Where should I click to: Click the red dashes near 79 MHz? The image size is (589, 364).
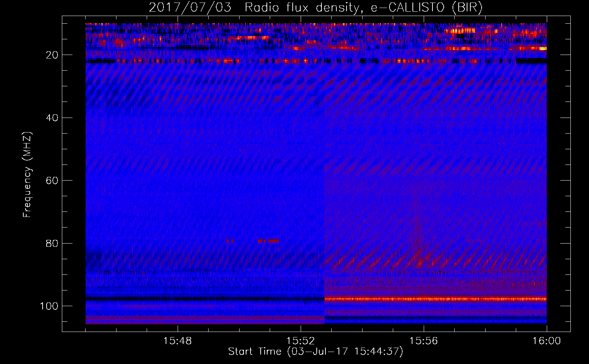(252, 241)
